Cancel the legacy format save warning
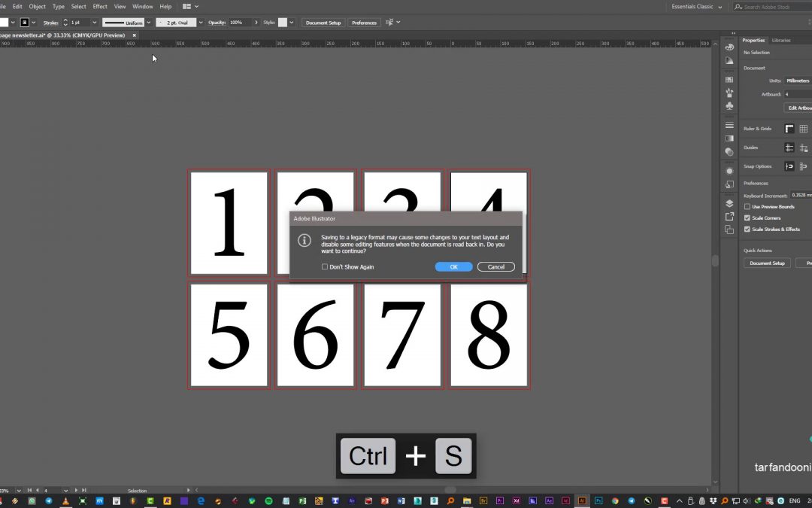The image size is (812, 508). pyautogui.click(x=495, y=267)
